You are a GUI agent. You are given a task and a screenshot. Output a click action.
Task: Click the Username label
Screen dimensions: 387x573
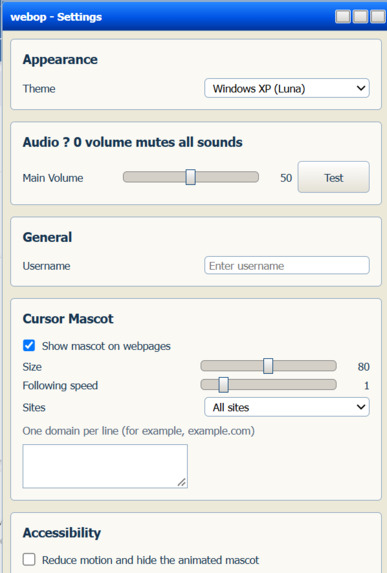point(46,266)
